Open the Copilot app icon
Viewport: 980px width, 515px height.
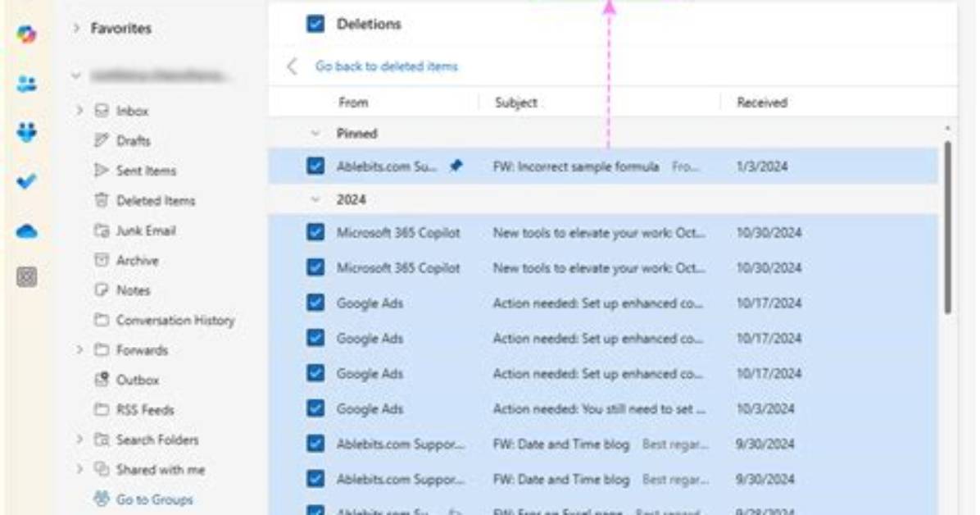[x=26, y=34]
